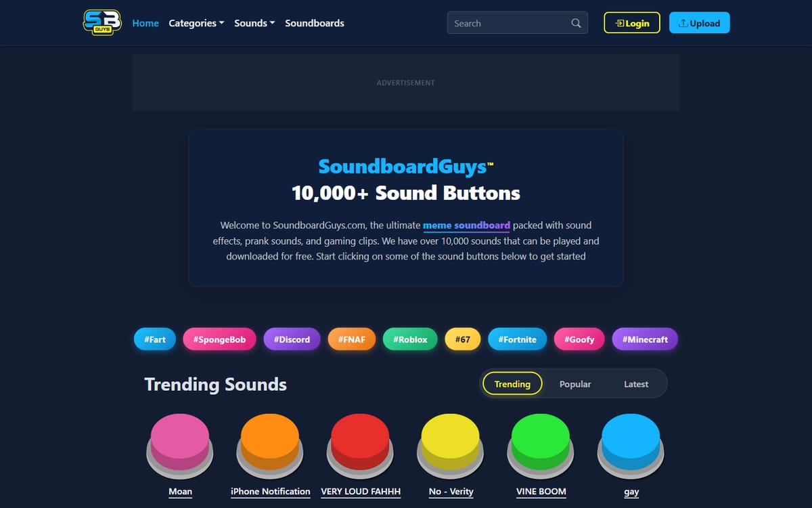Focus the Search input field
The height and width of the screenshot is (508, 812).
click(518, 23)
